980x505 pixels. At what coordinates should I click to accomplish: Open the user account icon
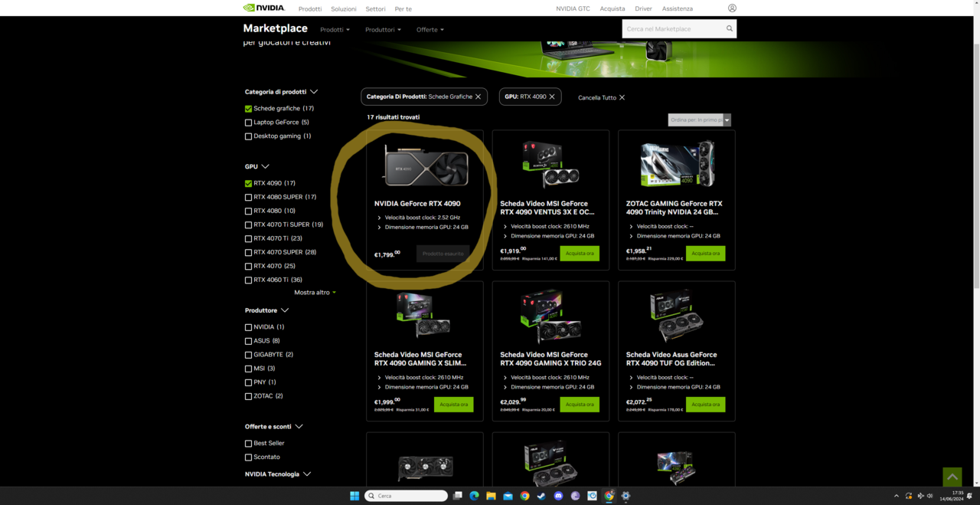click(x=732, y=8)
